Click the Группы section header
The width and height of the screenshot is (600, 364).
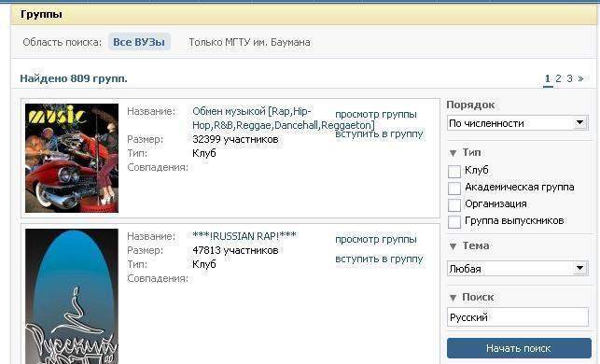click(41, 15)
